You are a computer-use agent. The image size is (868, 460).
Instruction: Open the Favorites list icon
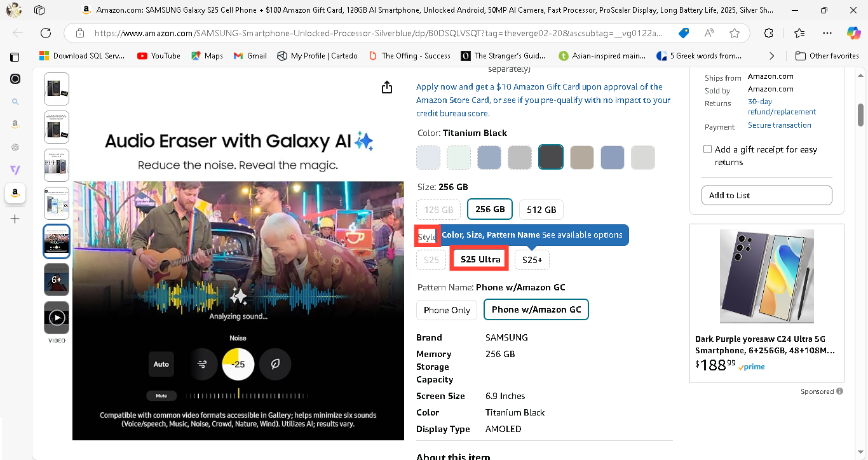[x=799, y=33]
